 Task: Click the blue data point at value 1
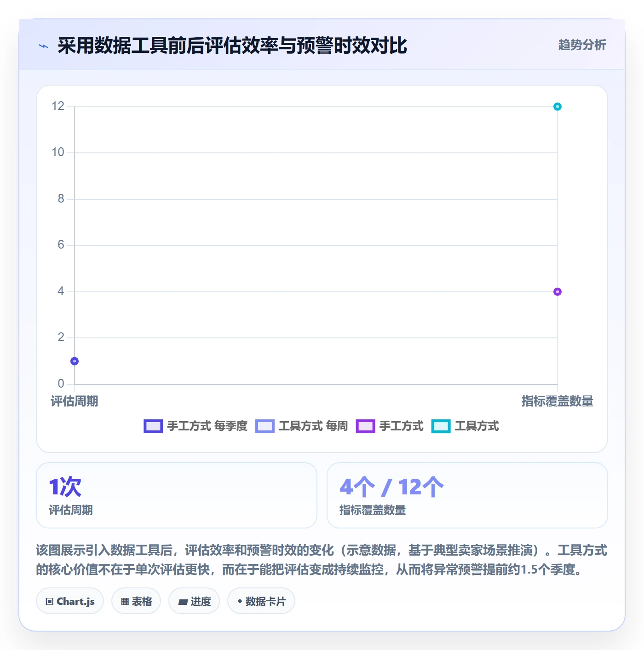point(75,361)
